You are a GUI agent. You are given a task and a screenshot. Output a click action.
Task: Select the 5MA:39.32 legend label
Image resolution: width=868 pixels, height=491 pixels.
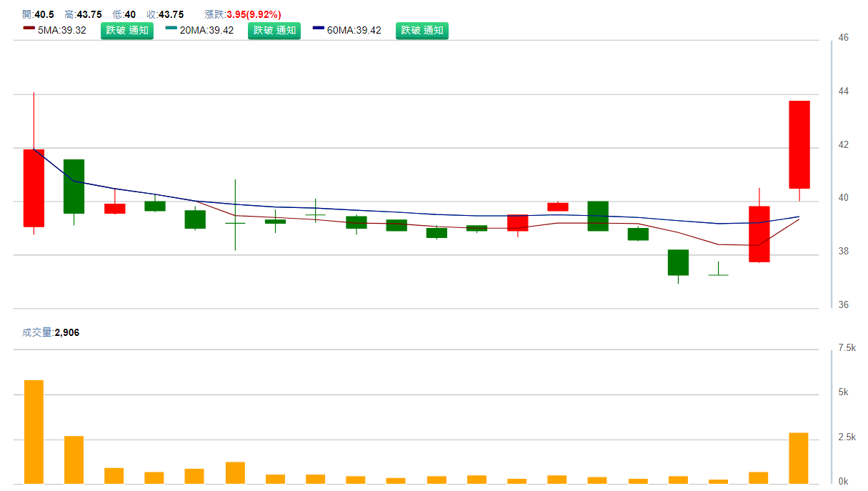click(x=62, y=30)
